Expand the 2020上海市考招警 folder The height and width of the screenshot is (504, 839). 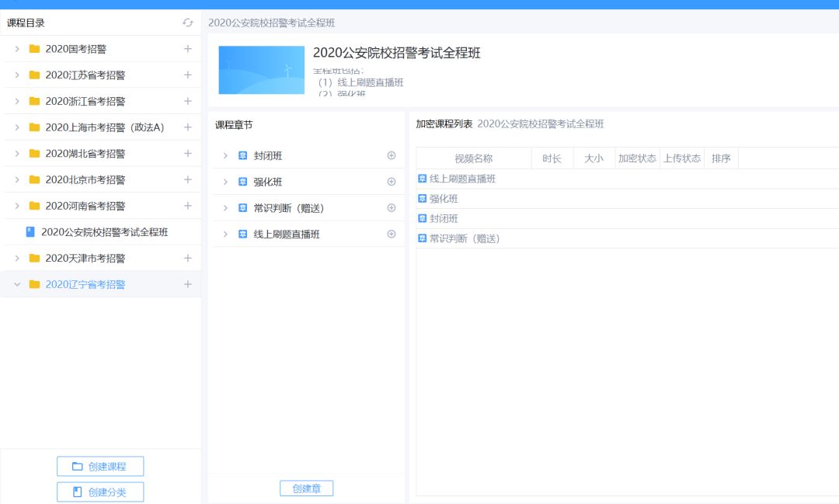tap(17, 127)
